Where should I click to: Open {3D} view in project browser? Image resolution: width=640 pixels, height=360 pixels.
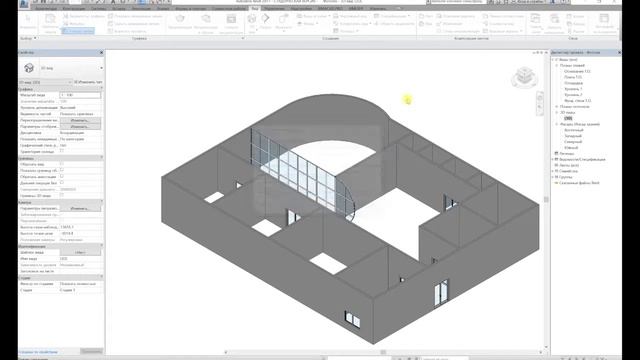(x=568, y=118)
